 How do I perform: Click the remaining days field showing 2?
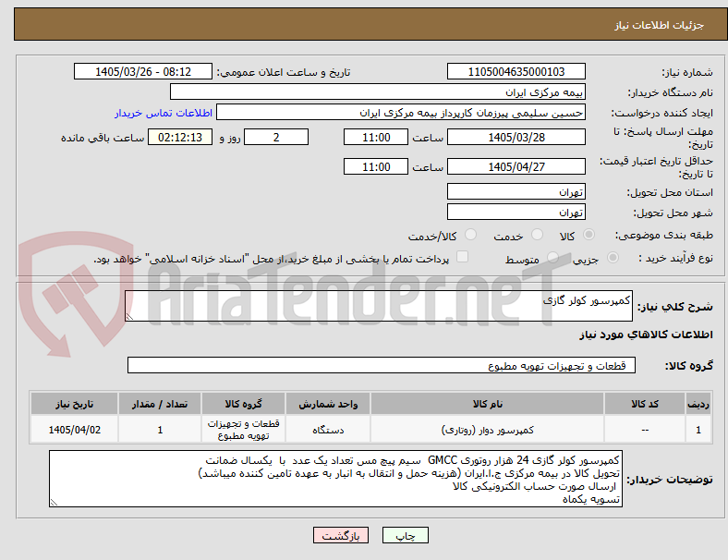pyautogui.click(x=276, y=137)
